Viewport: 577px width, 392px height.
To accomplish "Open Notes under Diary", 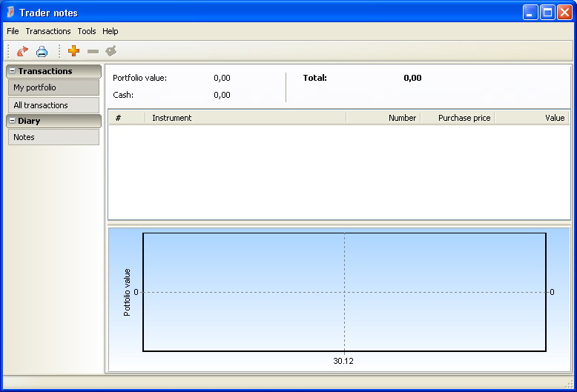I will pyautogui.click(x=53, y=137).
